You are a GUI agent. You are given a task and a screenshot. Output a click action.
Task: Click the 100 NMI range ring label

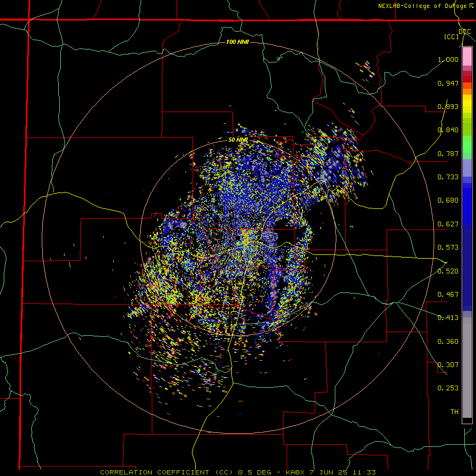(237, 42)
